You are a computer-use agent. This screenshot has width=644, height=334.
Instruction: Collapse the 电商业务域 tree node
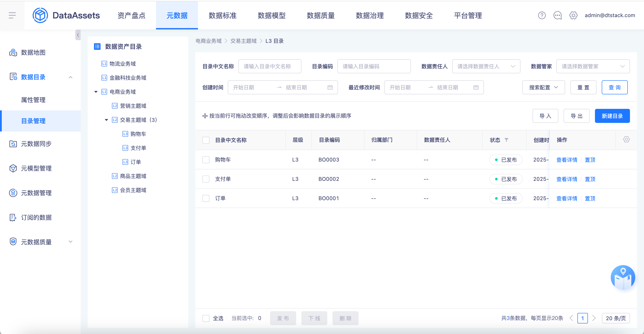coord(96,92)
